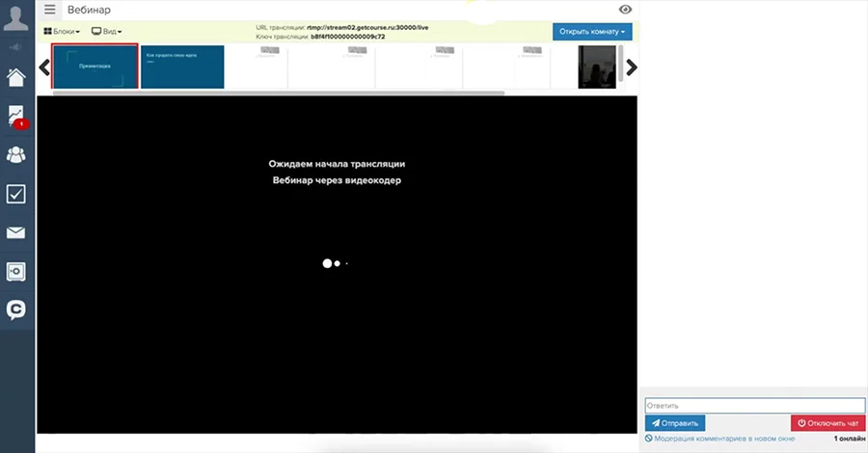Screen dimensions: 868x453
Task: Click the megaphone notifications icon in sidebar
Action: click(15, 47)
